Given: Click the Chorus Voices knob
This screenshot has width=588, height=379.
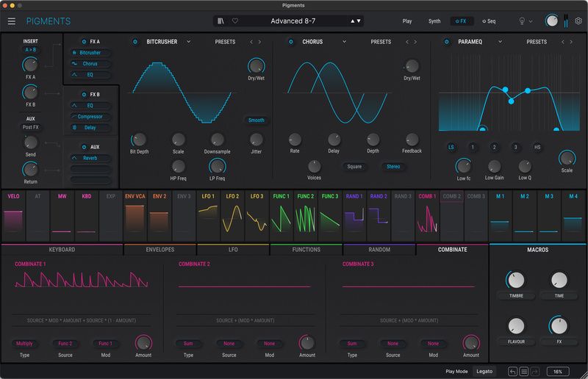Looking at the screenshot, I should click(315, 166).
